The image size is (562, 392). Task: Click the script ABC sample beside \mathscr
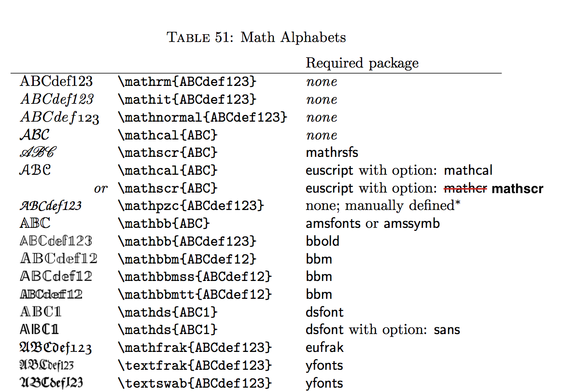click(x=38, y=152)
